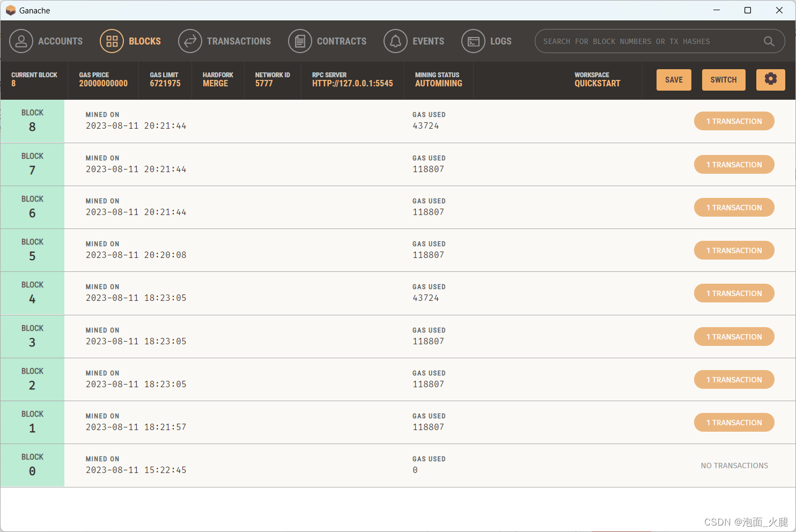The image size is (796, 532).
Task: Click the search magnifier icon
Action: (769, 41)
